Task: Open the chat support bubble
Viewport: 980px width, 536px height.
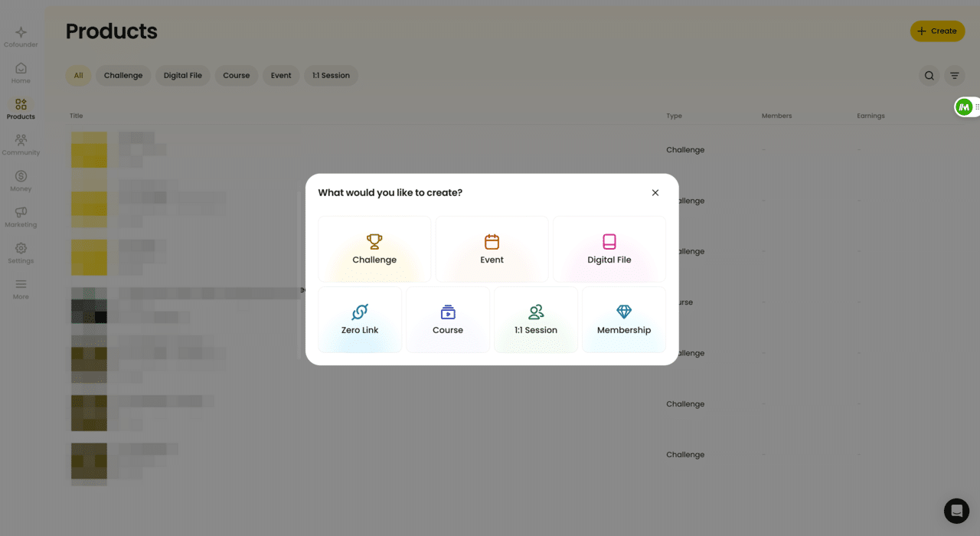Action: pyautogui.click(x=956, y=511)
